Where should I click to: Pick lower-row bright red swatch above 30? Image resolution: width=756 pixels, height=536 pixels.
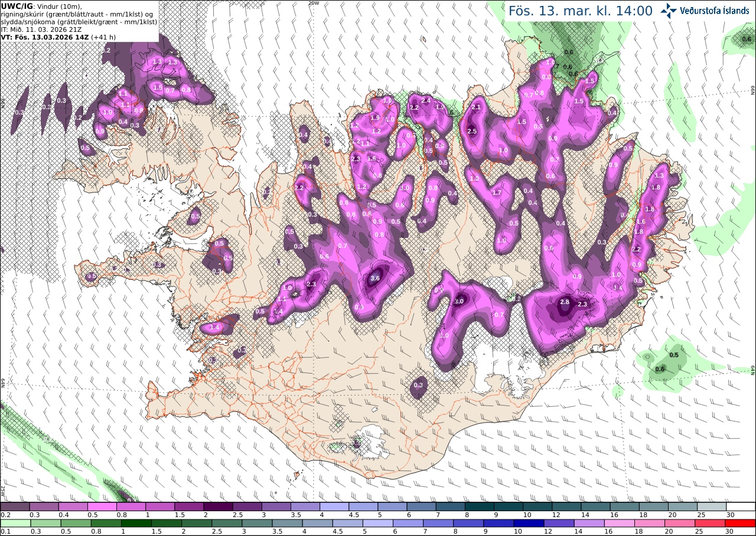[741, 523]
